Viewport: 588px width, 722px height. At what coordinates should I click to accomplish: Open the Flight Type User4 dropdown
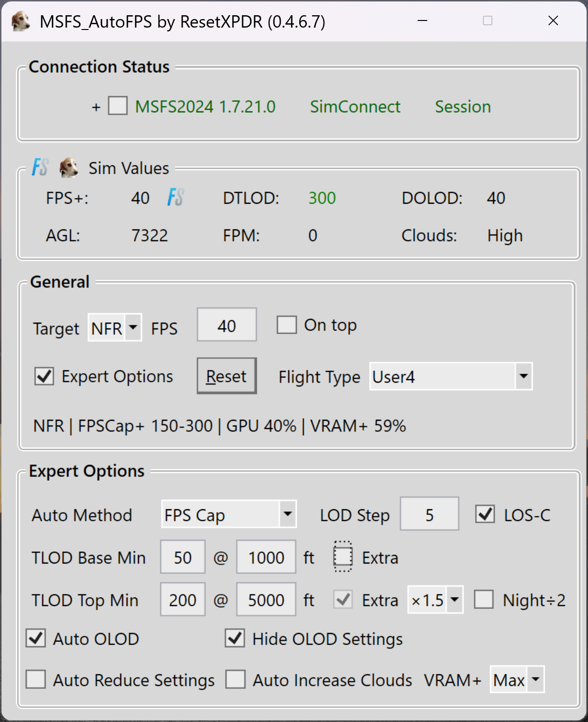451,376
